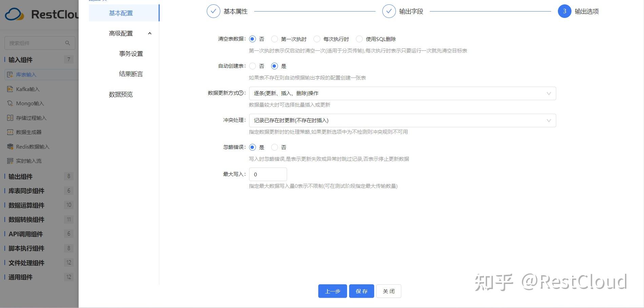Click the 上一步 button
644x308 pixels.
pos(333,291)
